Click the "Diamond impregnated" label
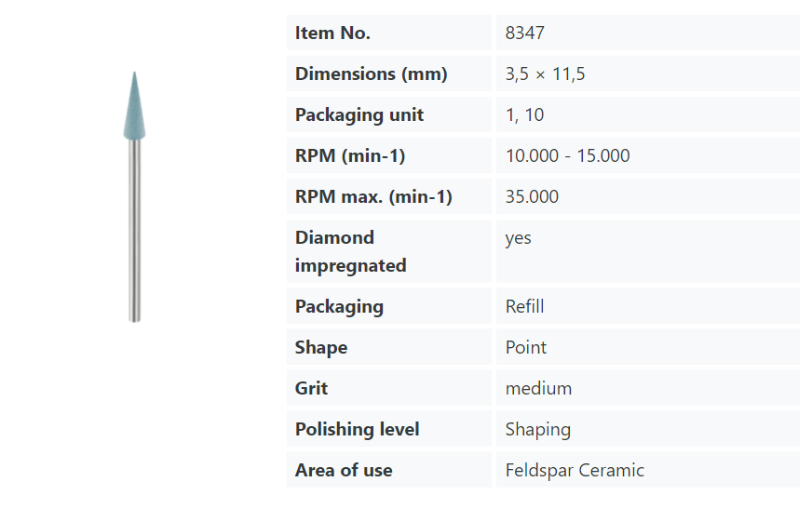812x522 pixels. 350,251
